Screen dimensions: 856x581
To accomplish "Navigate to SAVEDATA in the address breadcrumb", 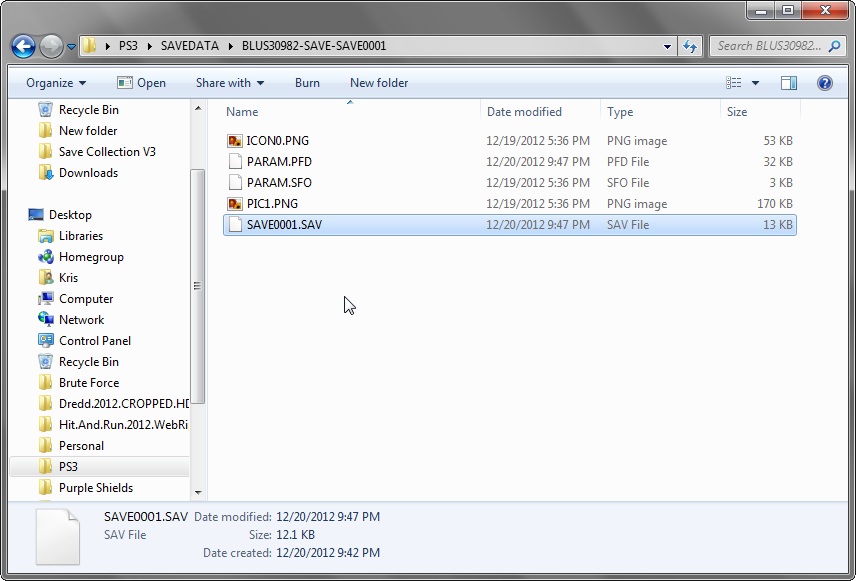I will point(189,46).
